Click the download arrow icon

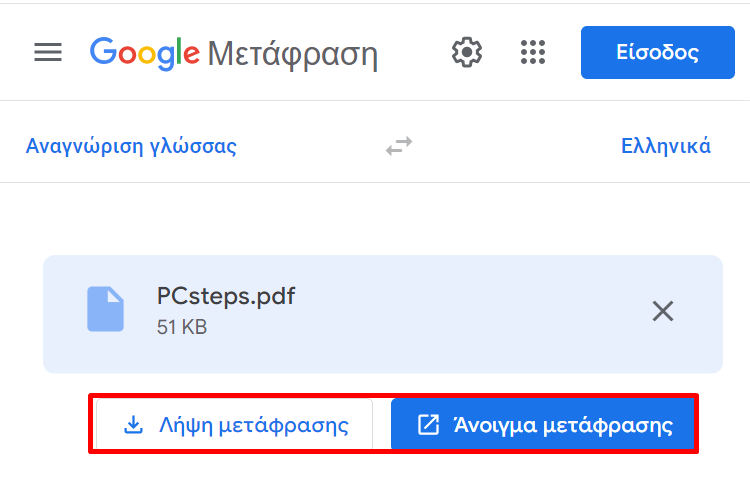coord(133,424)
